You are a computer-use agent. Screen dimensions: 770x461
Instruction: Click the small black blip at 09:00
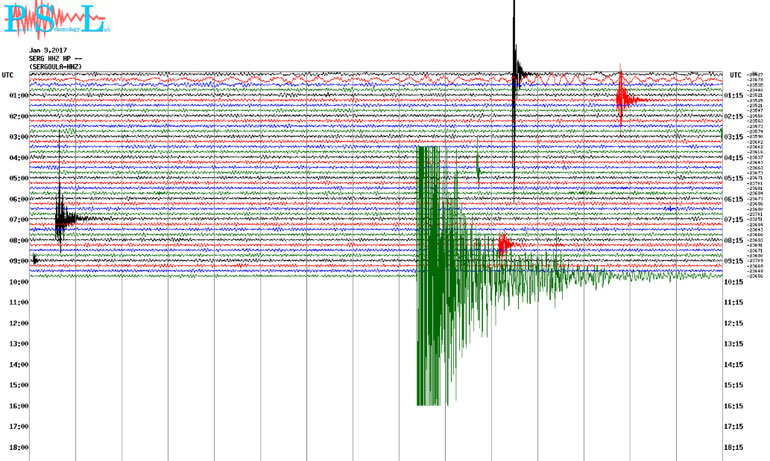(35, 260)
